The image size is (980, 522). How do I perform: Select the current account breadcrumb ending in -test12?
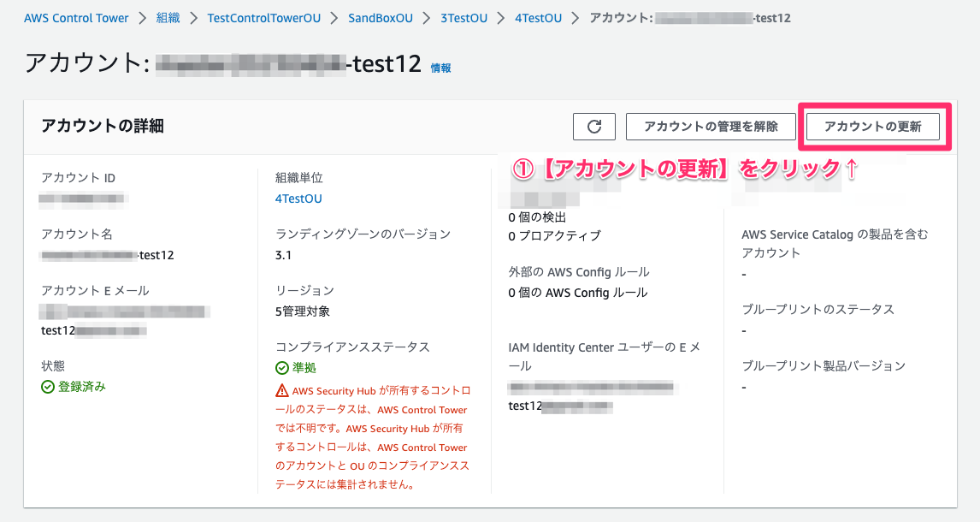tap(690, 18)
